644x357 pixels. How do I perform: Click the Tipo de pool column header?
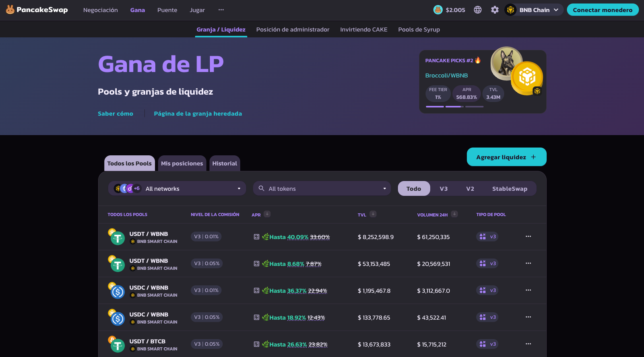coord(491,215)
